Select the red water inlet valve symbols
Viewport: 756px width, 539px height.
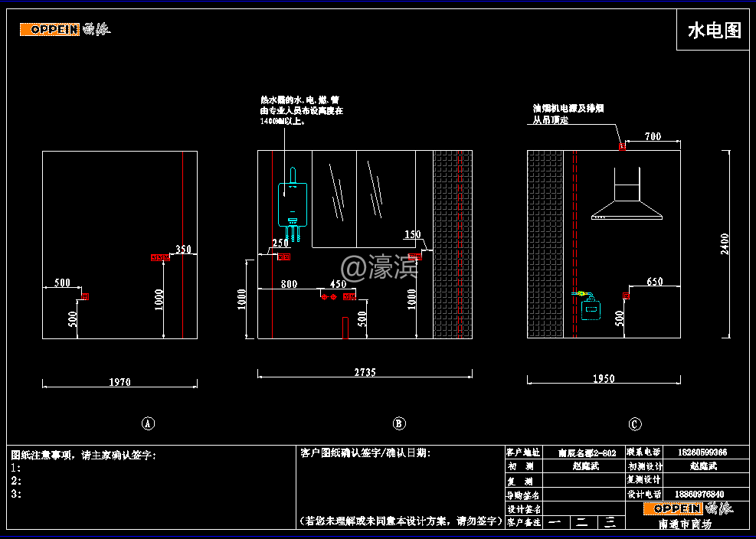[329, 296]
